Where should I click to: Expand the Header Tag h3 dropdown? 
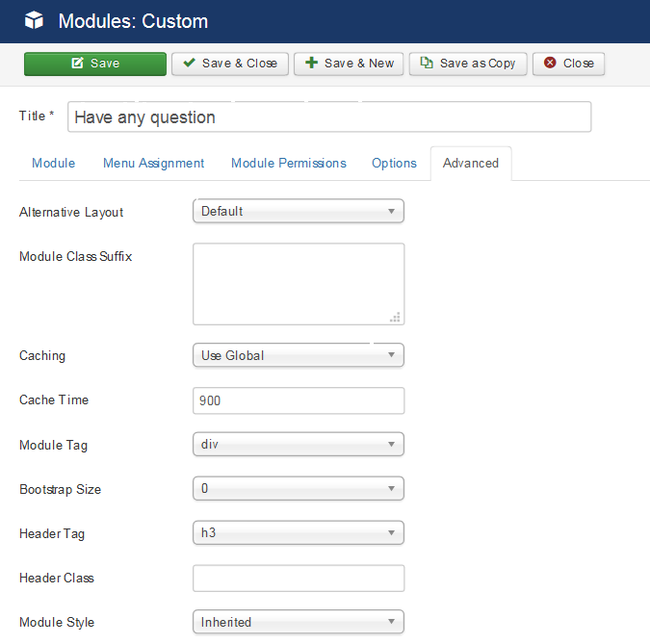click(299, 533)
